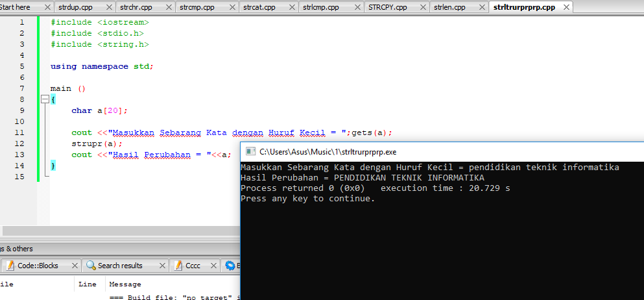Close the strlcmp.cpp tab
This screenshot has height=300, width=644.
357,7
